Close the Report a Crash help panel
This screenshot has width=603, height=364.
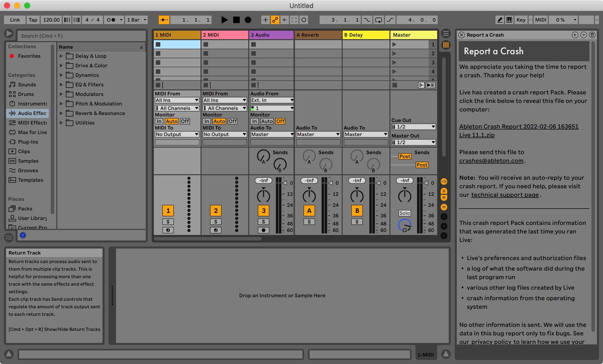(x=462, y=35)
